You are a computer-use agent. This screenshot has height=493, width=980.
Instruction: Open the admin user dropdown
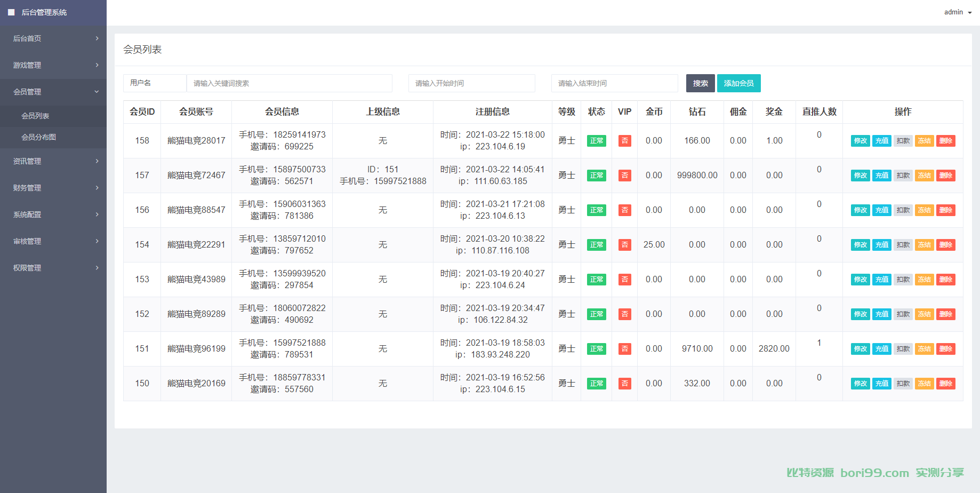pyautogui.click(x=958, y=12)
